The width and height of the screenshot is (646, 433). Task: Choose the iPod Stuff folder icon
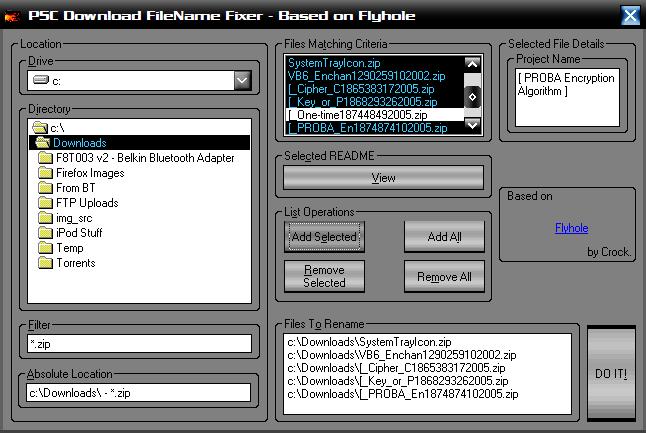46,233
